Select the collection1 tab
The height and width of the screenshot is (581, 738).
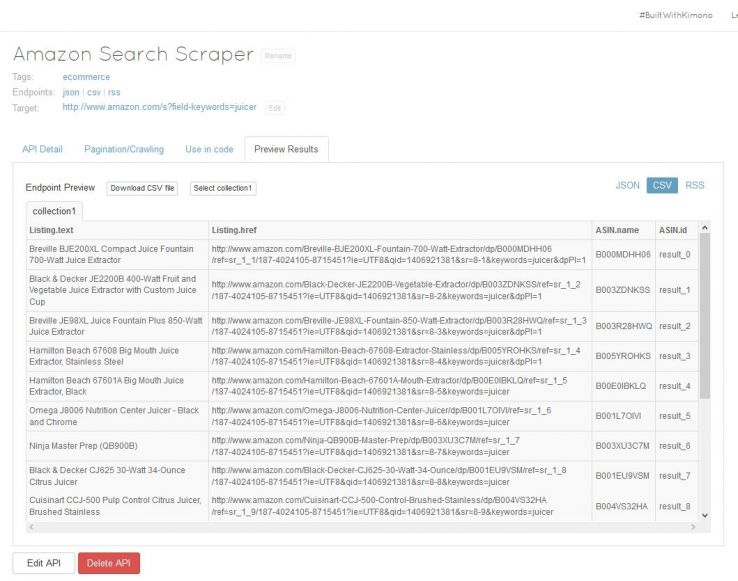point(55,211)
